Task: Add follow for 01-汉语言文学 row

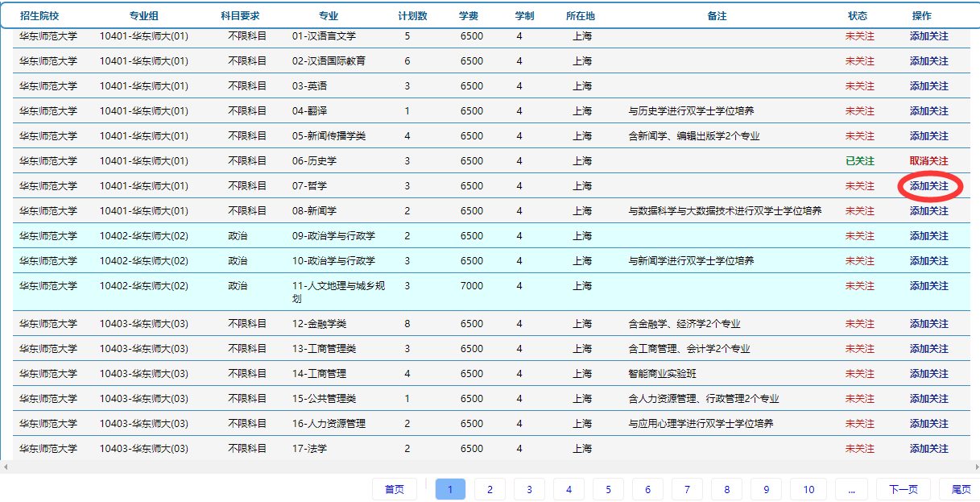Action: click(x=928, y=36)
